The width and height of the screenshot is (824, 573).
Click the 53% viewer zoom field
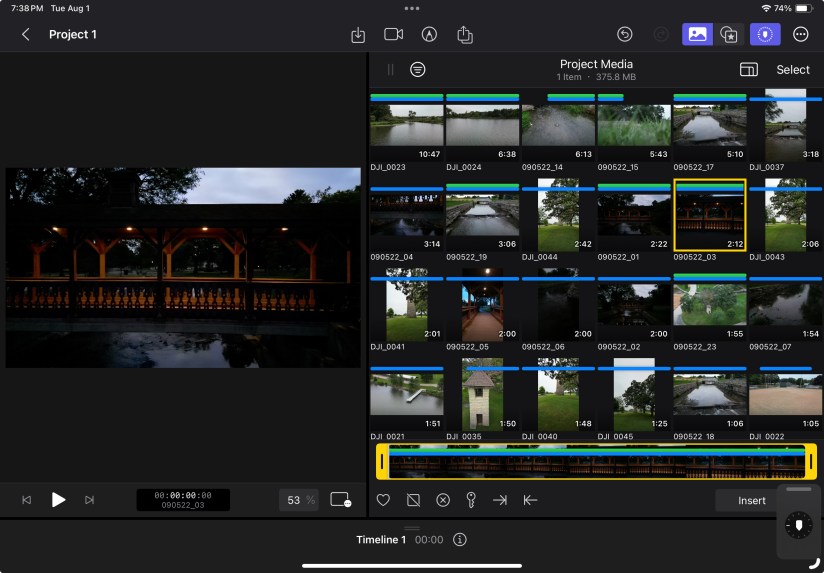click(x=298, y=500)
